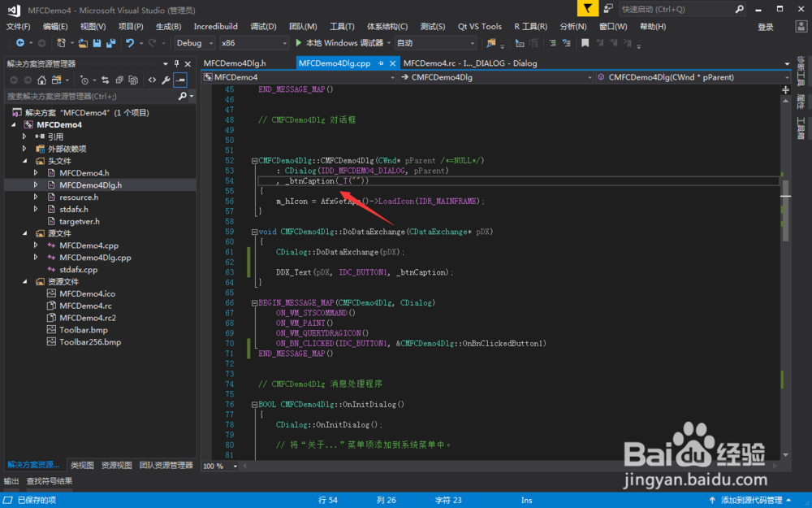Viewport: 812px width, 508px height.
Task: Toggle pin on the Solution Explorer panel
Action: (x=176, y=63)
